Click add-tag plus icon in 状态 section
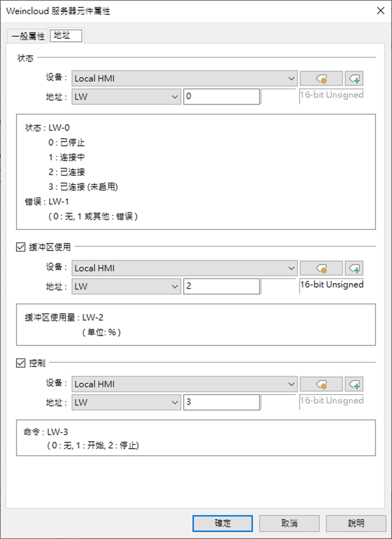The height and width of the screenshot is (539, 392). (x=354, y=78)
